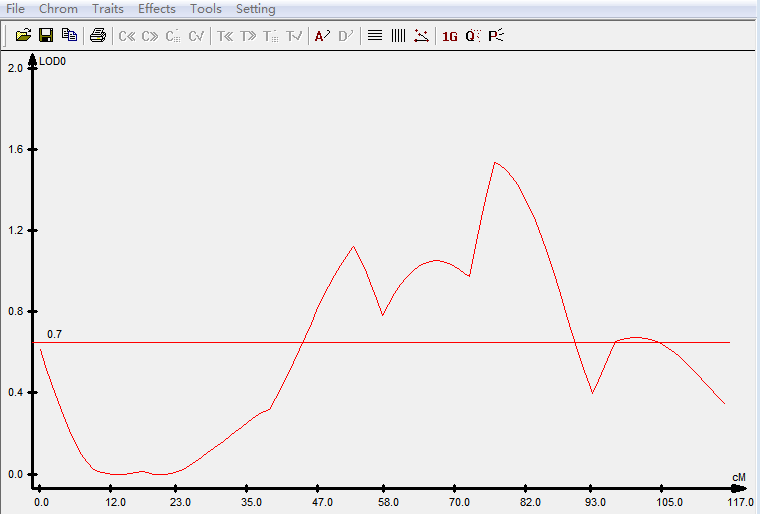Go to next chromosome (C» icon)
Image resolution: width=760 pixels, height=514 pixels.
point(150,36)
